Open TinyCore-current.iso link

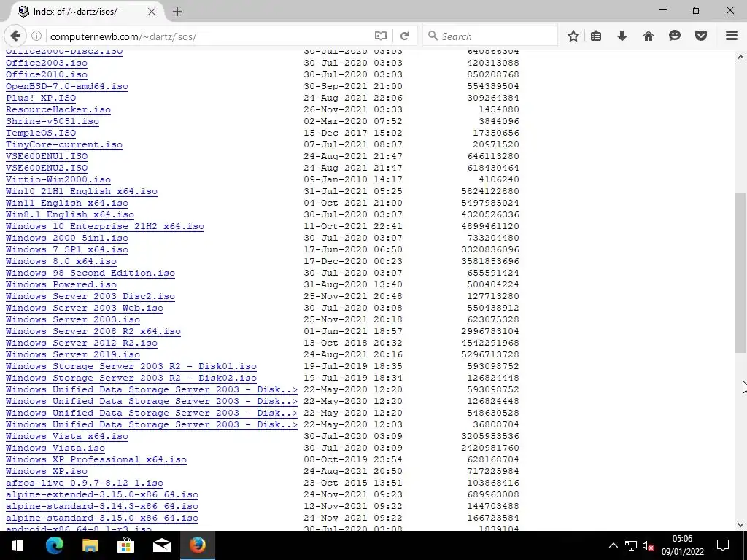(x=64, y=145)
